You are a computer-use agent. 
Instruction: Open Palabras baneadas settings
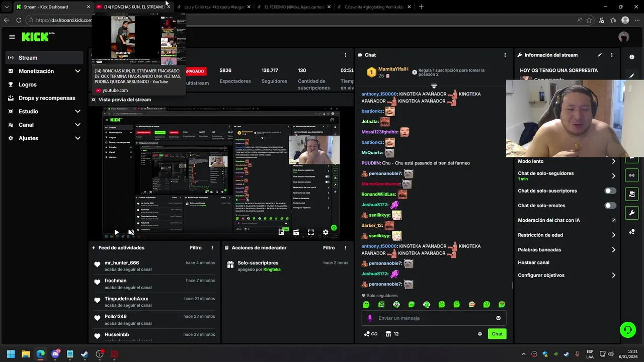click(x=567, y=250)
